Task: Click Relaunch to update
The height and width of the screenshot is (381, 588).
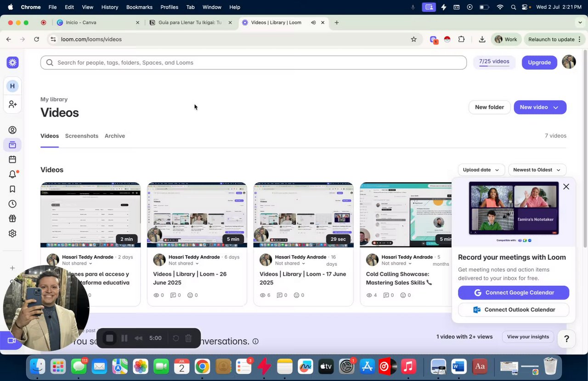Action: coord(555,39)
